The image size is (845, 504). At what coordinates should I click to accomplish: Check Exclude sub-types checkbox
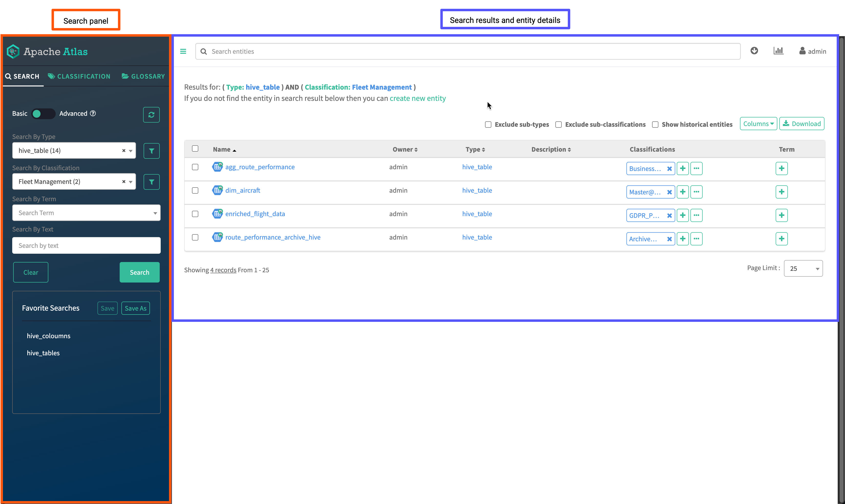point(488,125)
